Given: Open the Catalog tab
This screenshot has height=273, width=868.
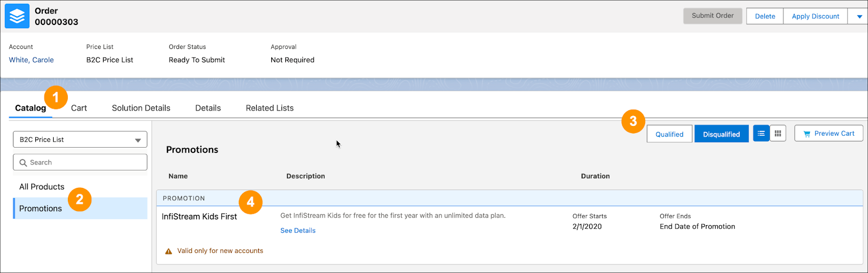Looking at the screenshot, I should click(x=30, y=108).
